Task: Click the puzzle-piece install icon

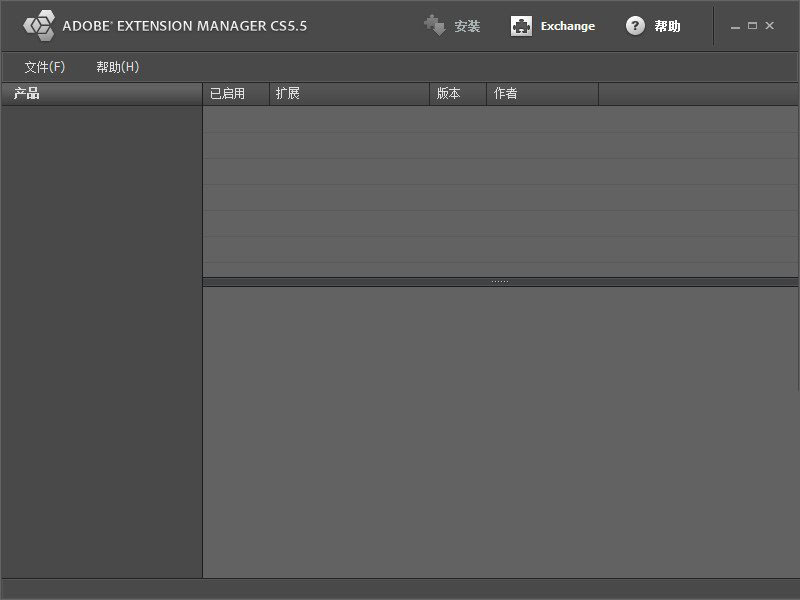Action: 434,26
